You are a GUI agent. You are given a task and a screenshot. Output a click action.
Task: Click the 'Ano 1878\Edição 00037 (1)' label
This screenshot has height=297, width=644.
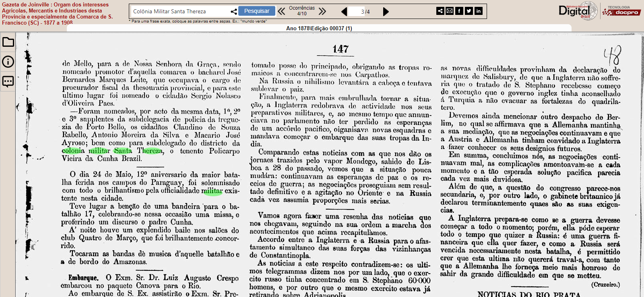pos(319,28)
